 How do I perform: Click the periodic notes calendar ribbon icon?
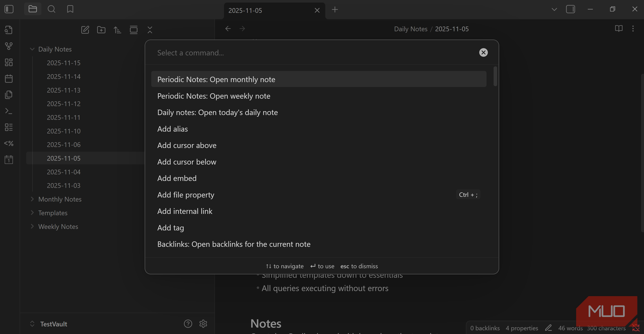point(9,160)
